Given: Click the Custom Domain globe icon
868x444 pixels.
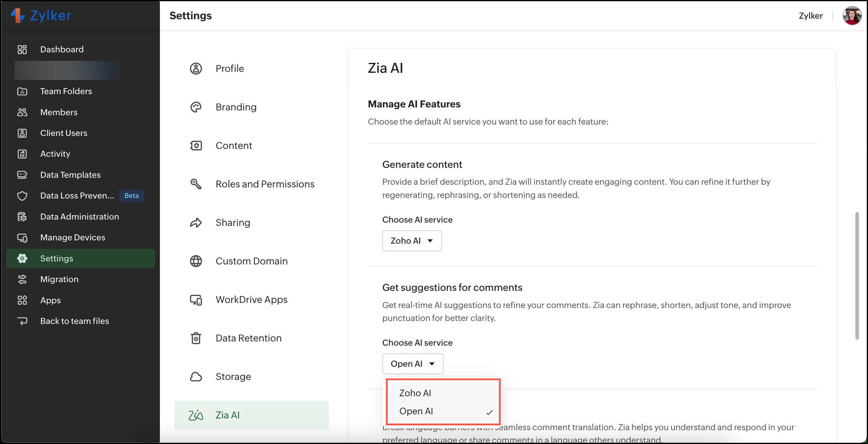Looking at the screenshot, I should pyautogui.click(x=196, y=261).
